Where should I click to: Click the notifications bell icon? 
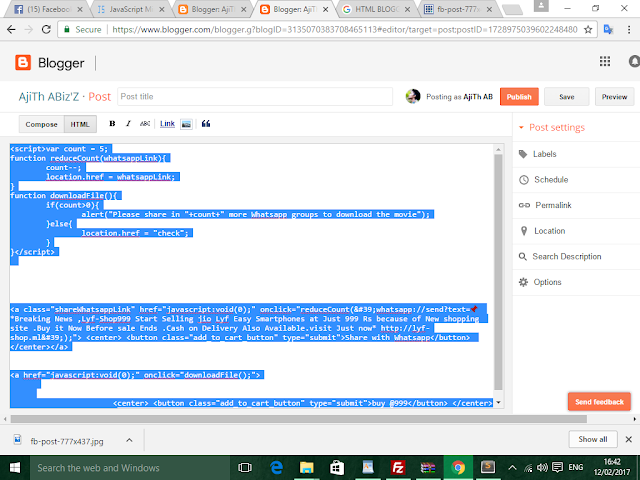[x=634, y=62]
